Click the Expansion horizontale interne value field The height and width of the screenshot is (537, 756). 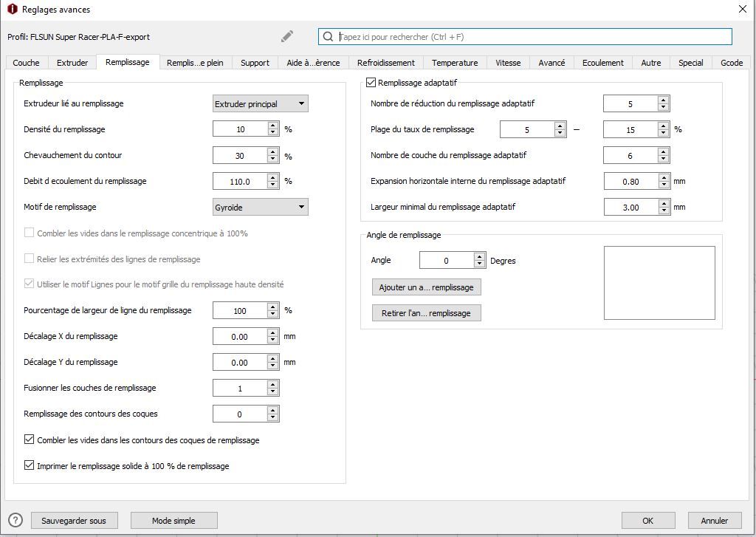point(630,182)
